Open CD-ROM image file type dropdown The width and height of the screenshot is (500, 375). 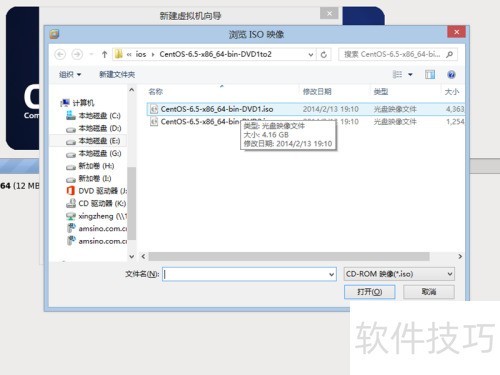[x=399, y=274]
